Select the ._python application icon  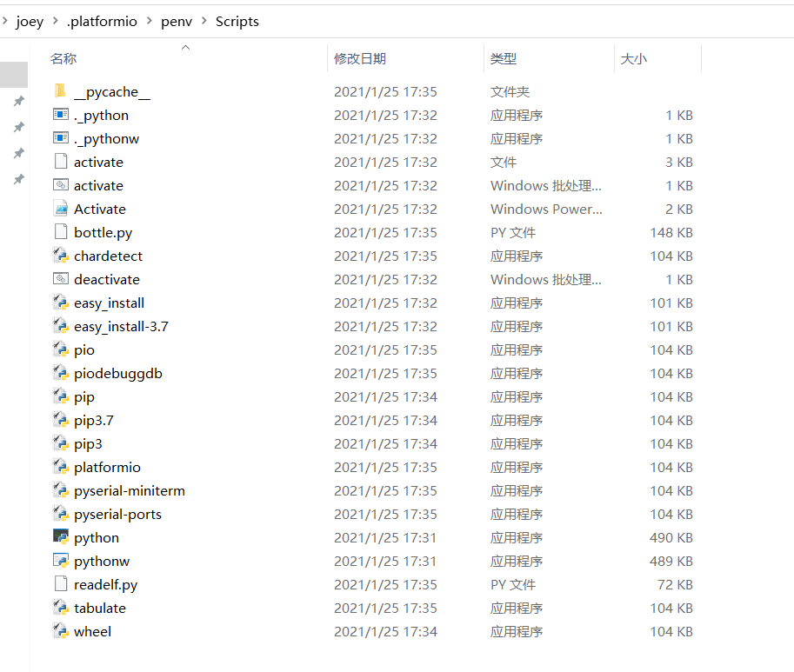pyautogui.click(x=60, y=115)
